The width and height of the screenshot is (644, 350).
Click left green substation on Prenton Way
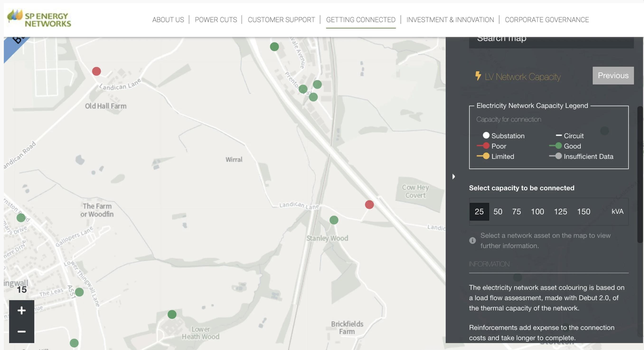point(303,89)
